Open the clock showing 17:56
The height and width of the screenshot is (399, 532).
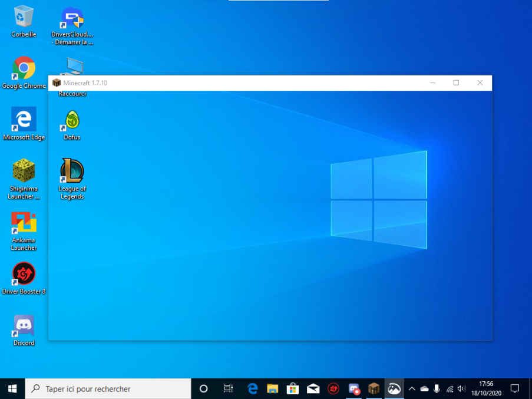pos(486,388)
